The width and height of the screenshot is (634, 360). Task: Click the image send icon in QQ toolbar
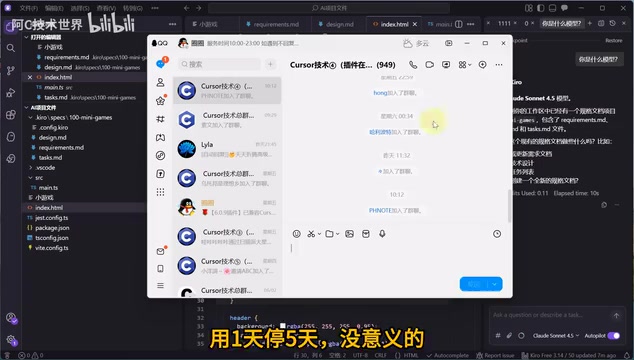(x=350, y=234)
